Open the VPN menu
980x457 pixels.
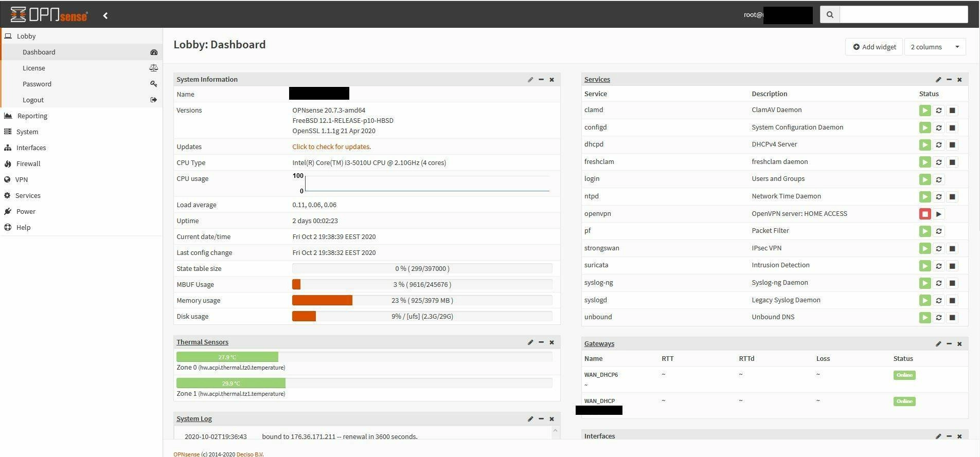coord(81,179)
